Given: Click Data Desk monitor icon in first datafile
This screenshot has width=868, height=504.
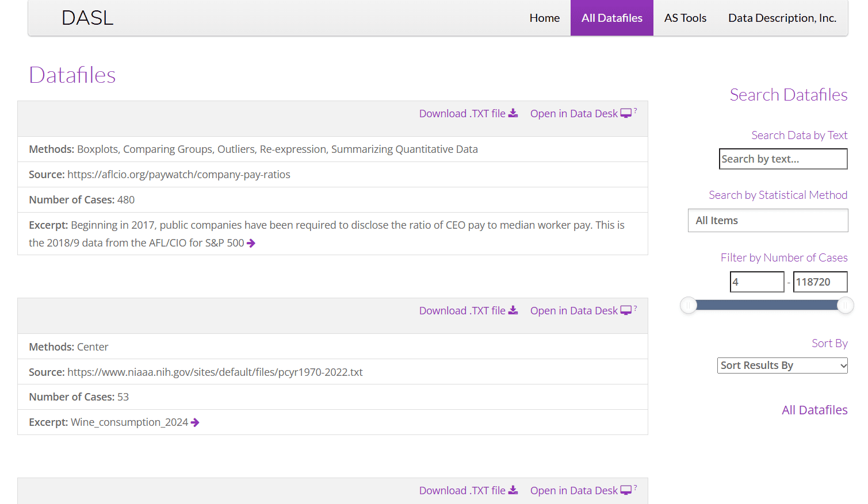Looking at the screenshot, I should point(626,113).
